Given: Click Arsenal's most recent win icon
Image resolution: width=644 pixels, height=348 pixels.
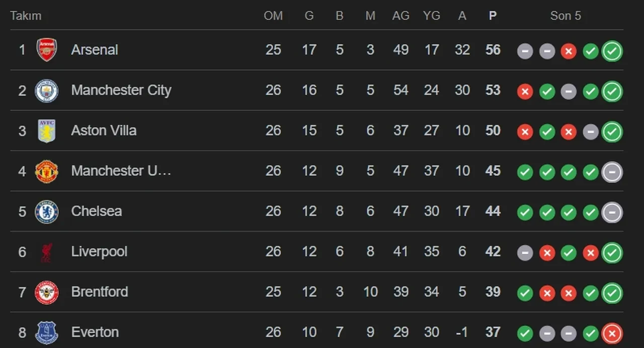Looking at the screenshot, I should pos(612,51).
